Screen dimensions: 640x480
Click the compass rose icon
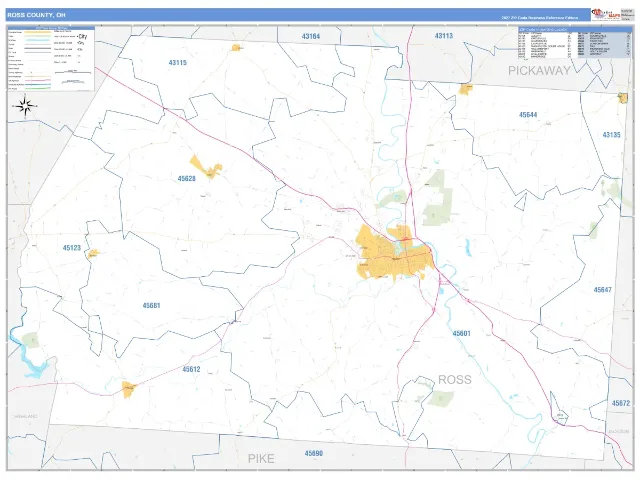[25, 106]
